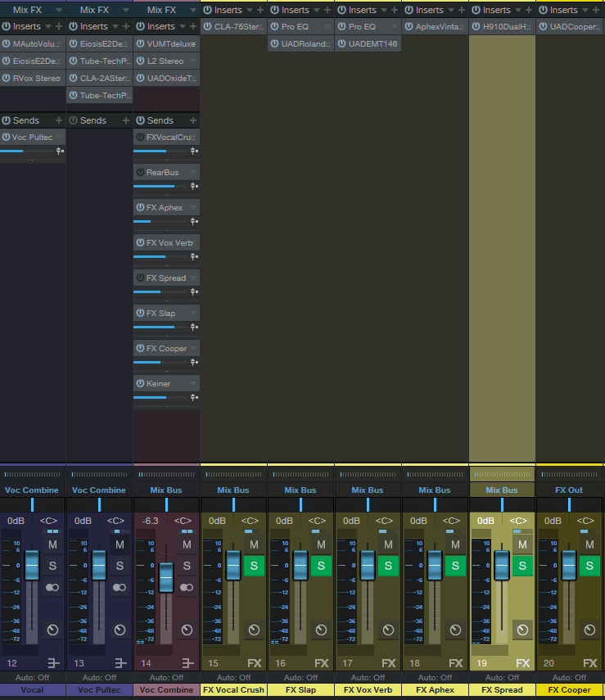Viewport: 605px width, 700px height.
Task: Add a send on the Voc Pultec channel
Action: click(126, 120)
